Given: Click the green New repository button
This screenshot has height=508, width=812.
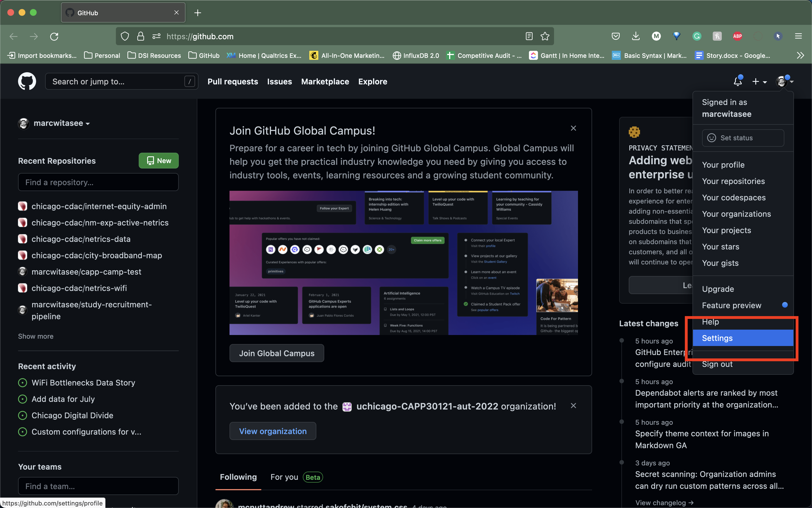Looking at the screenshot, I should pyautogui.click(x=159, y=161).
